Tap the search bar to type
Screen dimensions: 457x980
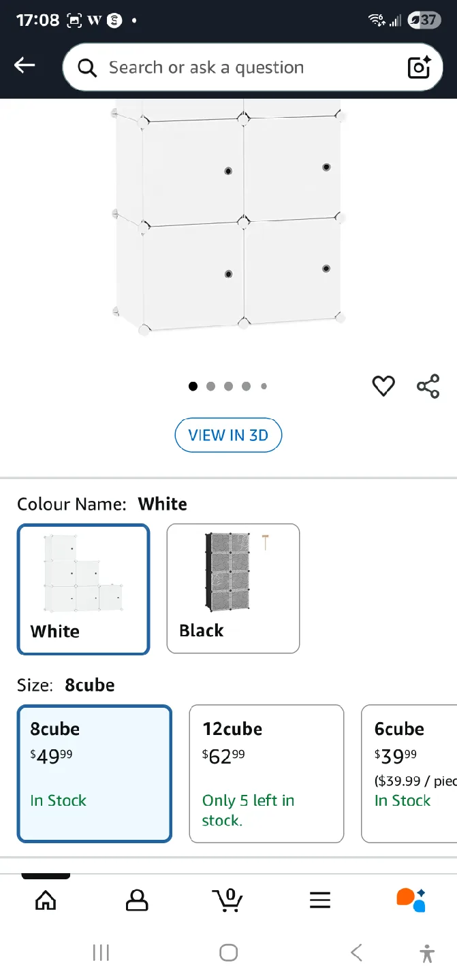(x=238, y=67)
